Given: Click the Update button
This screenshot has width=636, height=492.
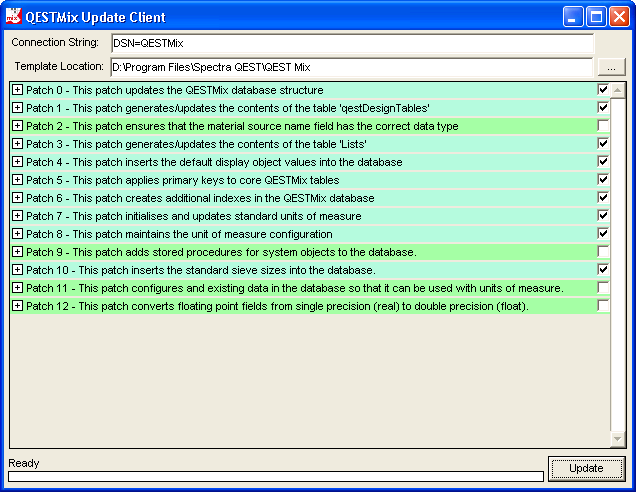Looking at the screenshot, I should pos(586,468).
